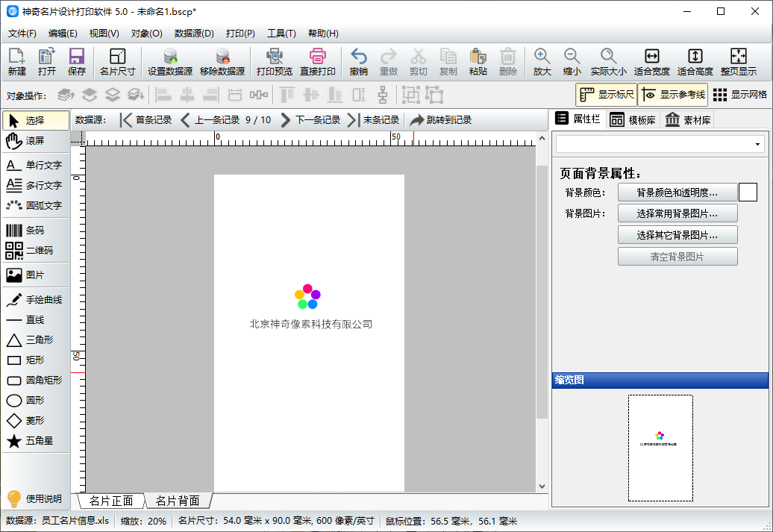The height and width of the screenshot is (532, 773).
Task: Open the 帮助(H) menu
Action: pyautogui.click(x=323, y=34)
